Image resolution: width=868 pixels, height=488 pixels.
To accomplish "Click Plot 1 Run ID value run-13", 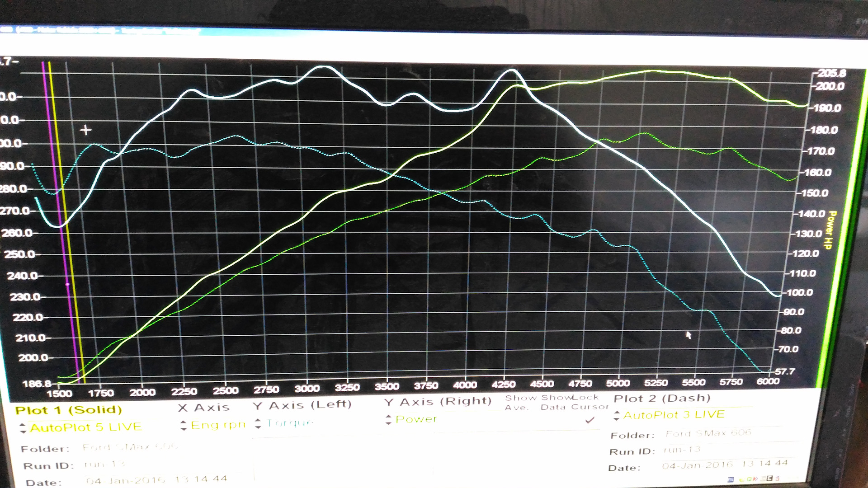I will point(104,464).
